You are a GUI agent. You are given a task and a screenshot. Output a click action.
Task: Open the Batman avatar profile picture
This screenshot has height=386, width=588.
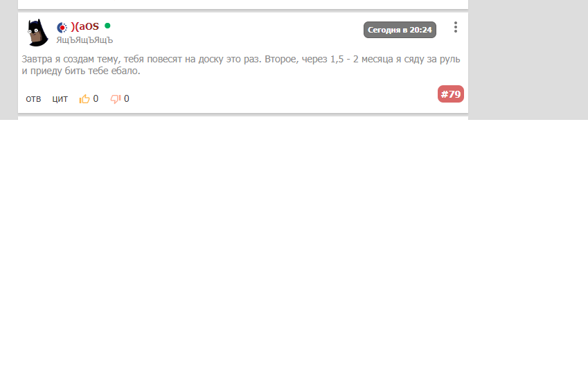point(37,33)
